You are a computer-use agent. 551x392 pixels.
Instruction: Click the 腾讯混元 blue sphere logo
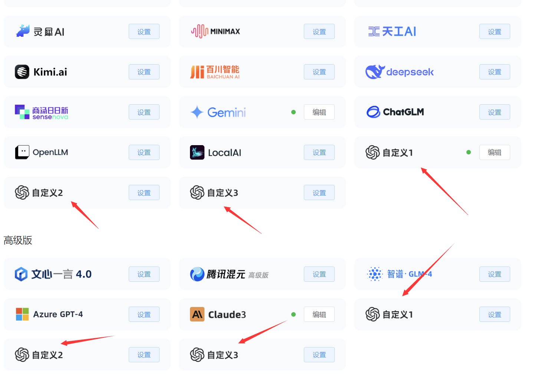(197, 274)
